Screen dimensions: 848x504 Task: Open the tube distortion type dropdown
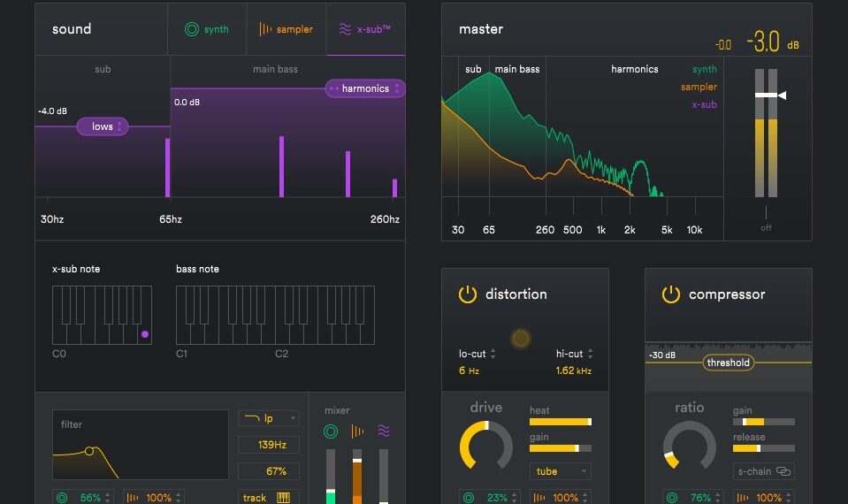coord(560,471)
